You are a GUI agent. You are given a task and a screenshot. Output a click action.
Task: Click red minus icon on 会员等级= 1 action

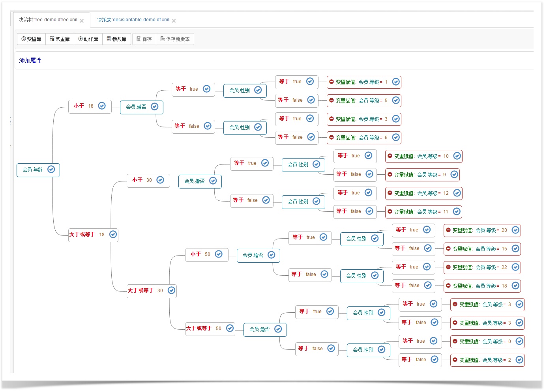(332, 82)
